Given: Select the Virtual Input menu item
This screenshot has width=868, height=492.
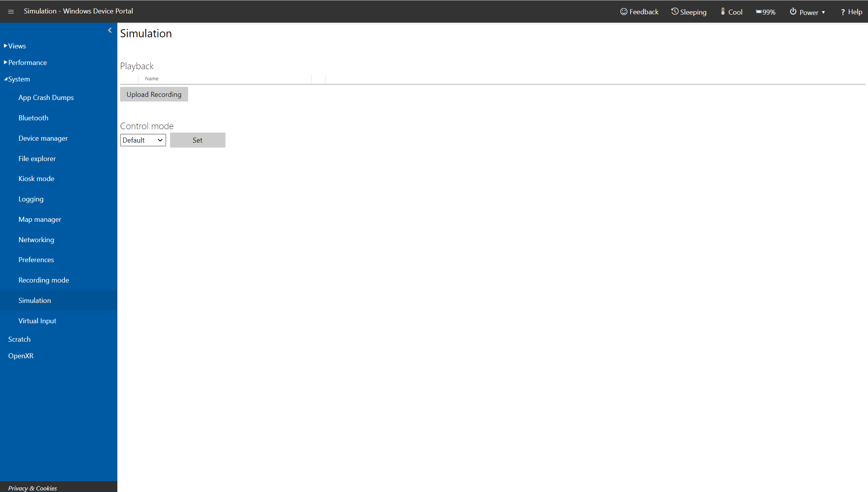Looking at the screenshot, I should coord(37,320).
